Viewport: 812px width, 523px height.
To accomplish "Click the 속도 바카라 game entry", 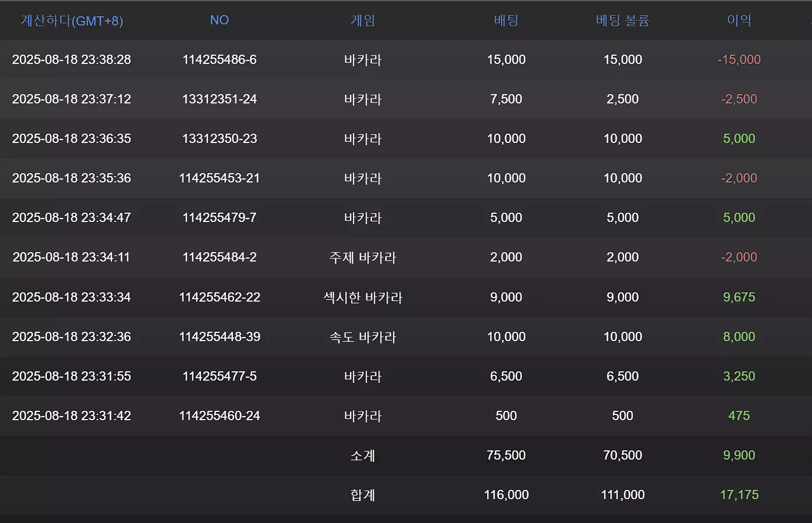I will coord(363,337).
